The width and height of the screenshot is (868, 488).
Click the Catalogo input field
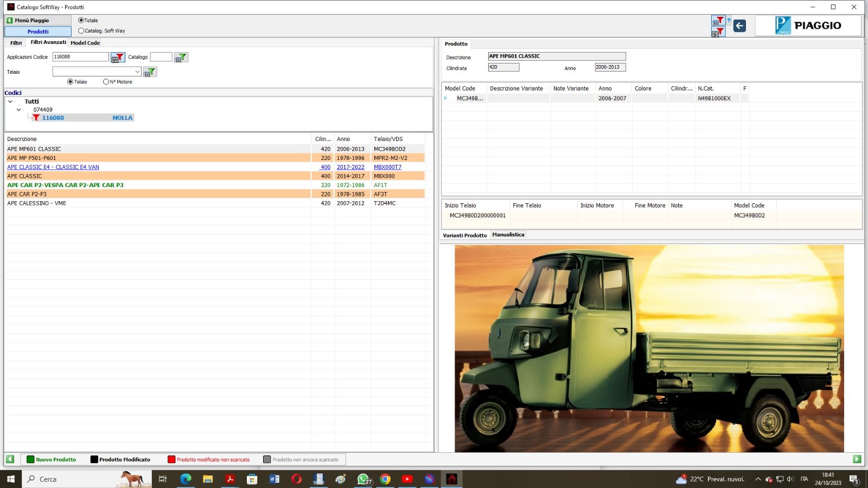tap(161, 57)
